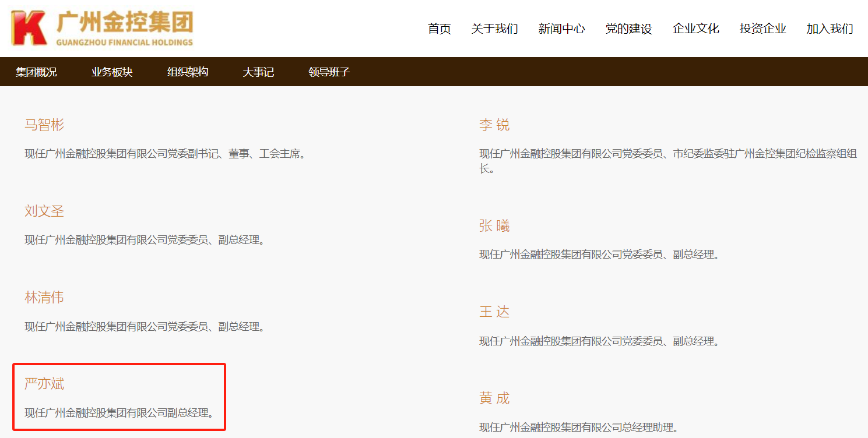Select 党的建设 in the top menu
This screenshot has height=438, width=868.
point(629,29)
